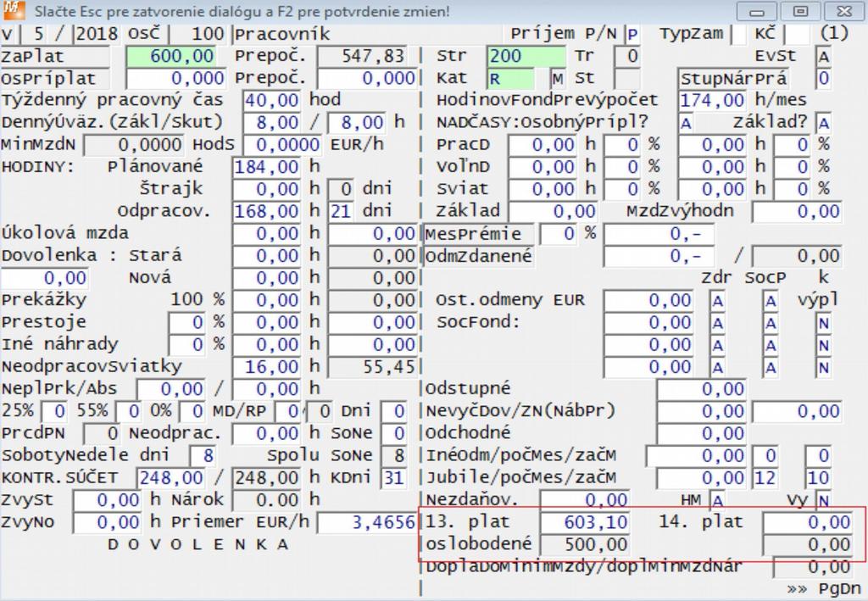Click the year field 2018
Screen dimensions: 868x601
(97, 34)
